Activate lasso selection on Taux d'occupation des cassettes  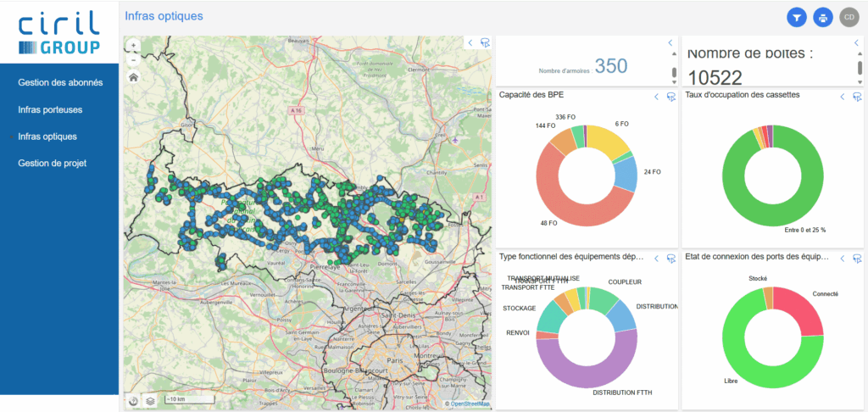[858, 97]
